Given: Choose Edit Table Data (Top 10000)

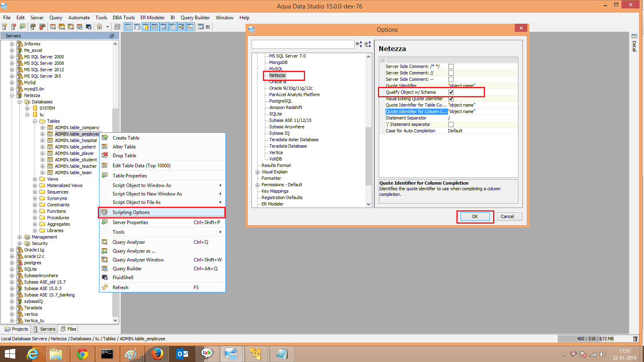Looking at the screenshot, I should [162, 165].
